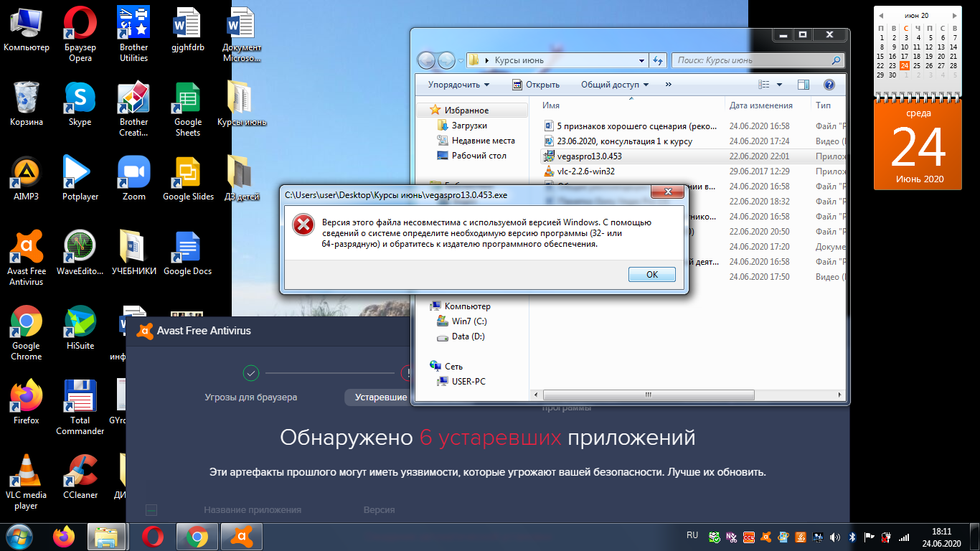Launch Total Commander from the desktop
This screenshot has height=551, width=980.
(80, 407)
